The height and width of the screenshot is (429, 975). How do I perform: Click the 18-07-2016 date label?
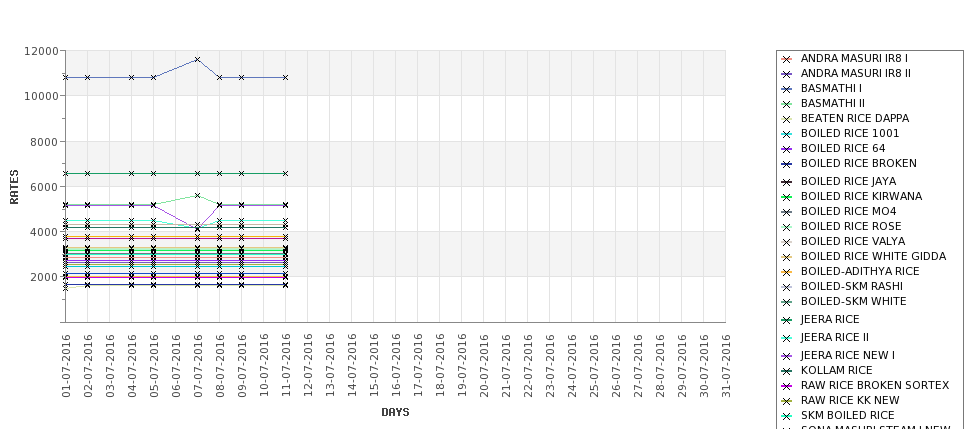[x=440, y=366]
